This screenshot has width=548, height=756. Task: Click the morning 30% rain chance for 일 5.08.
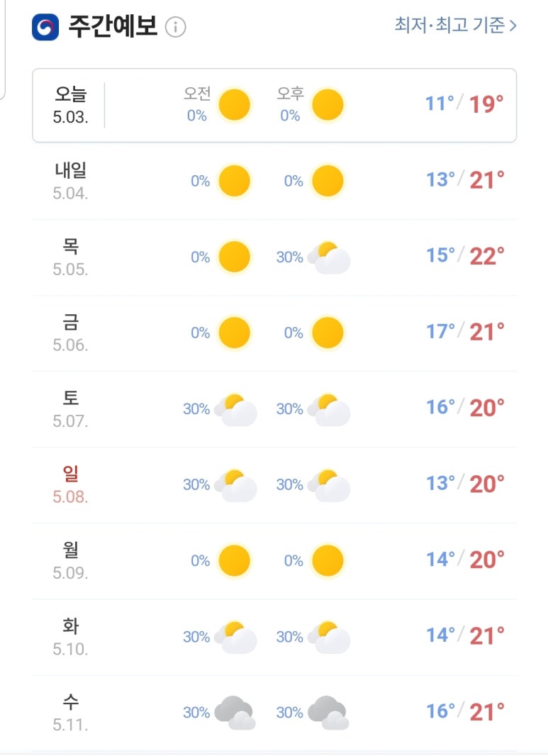[x=196, y=484]
